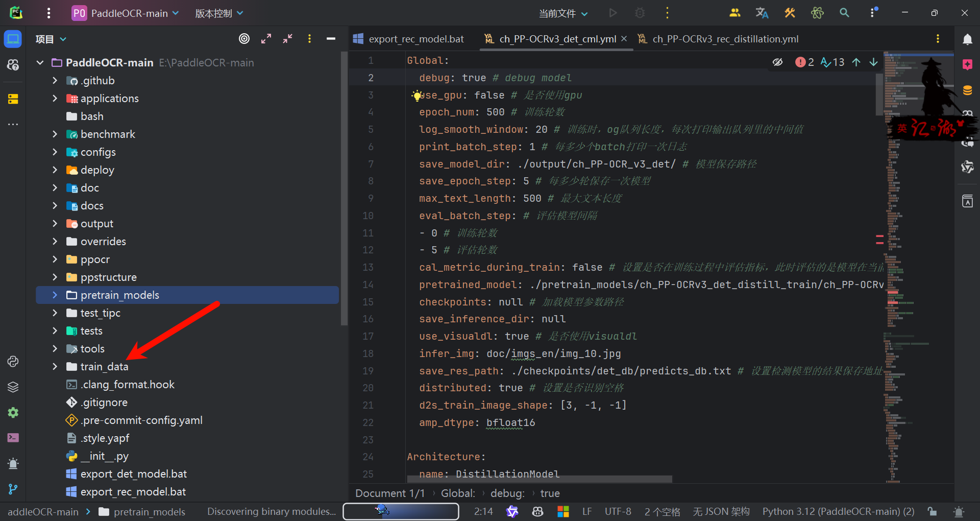The image size is (980, 521).
Task: Open IDE settings dots with badge
Action: coord(873,12)
